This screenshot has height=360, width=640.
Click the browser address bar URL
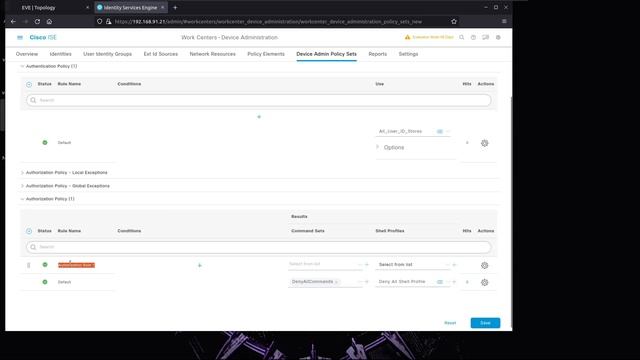point(268,21)
